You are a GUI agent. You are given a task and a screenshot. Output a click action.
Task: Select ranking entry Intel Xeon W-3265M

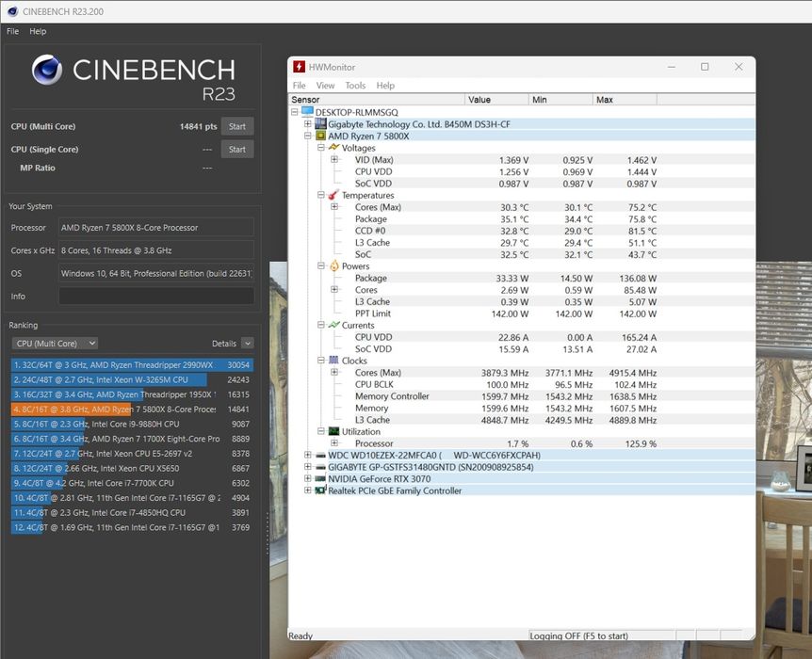(x=132, y=379)
